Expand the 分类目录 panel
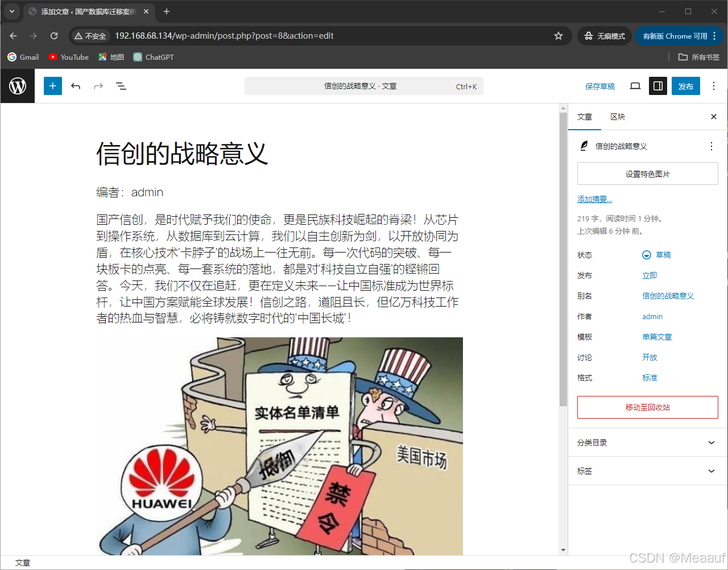 (648, 443)
